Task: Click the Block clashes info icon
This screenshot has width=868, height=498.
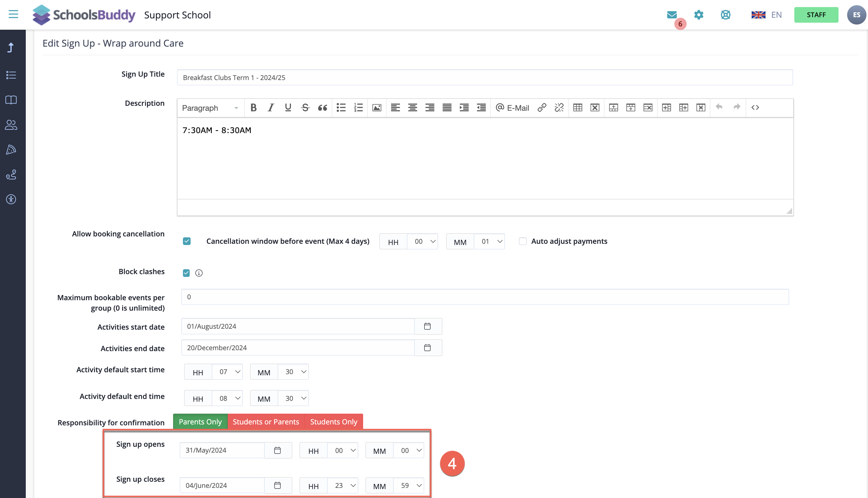Action: click(199, 273)
